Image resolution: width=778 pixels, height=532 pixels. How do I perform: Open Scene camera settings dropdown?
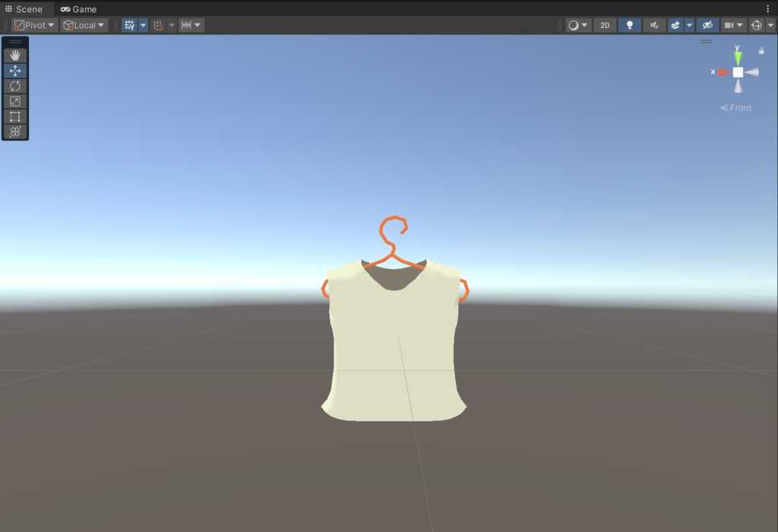point(733,25)
